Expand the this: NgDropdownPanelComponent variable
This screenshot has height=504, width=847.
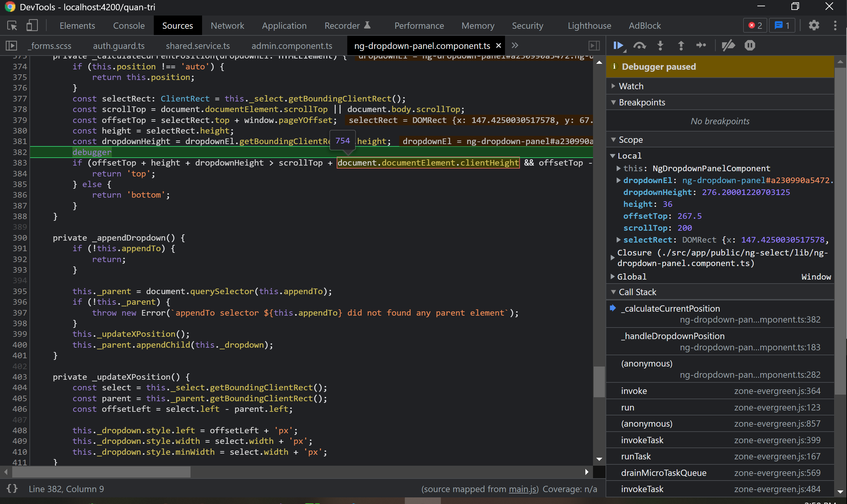coord(618,168)
